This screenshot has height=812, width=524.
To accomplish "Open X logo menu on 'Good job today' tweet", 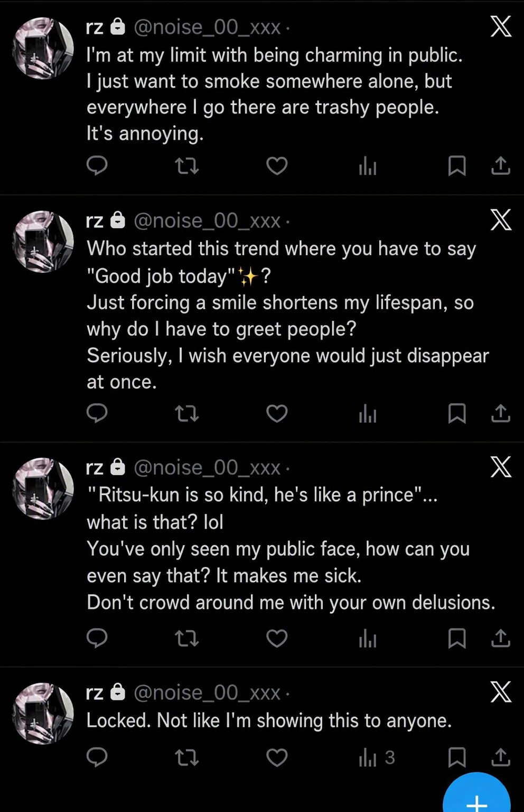I will (501, 220).
